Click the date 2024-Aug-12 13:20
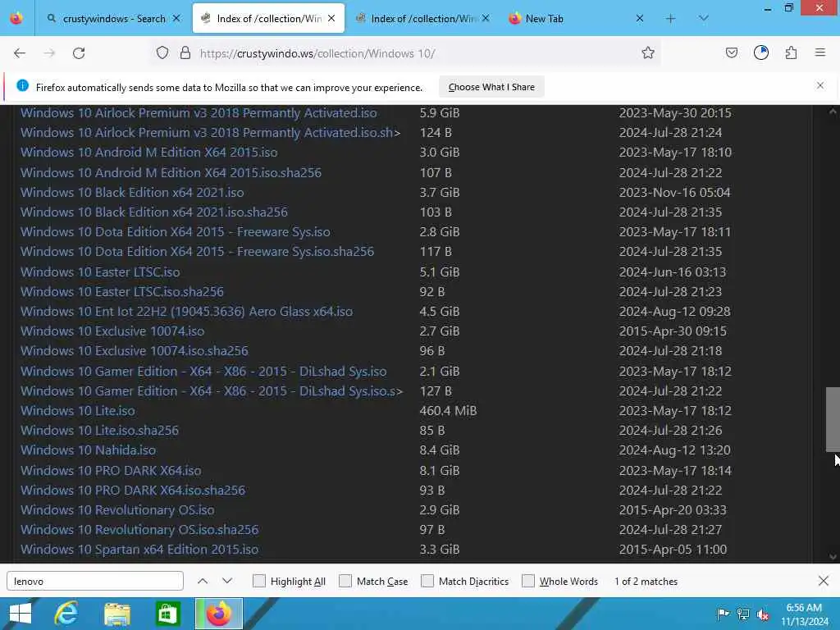Viewport: 840px width, 630px height. pos(674,450)
